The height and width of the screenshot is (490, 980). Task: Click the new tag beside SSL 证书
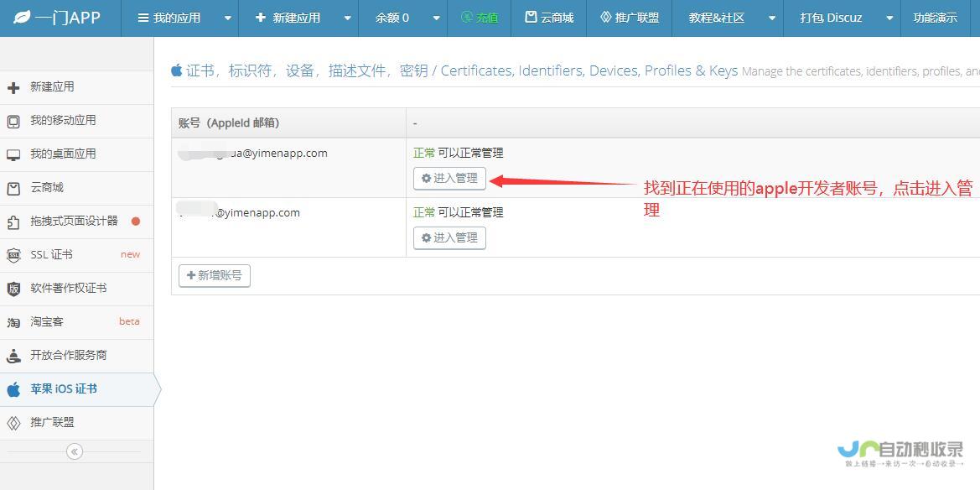click(130, 255)
